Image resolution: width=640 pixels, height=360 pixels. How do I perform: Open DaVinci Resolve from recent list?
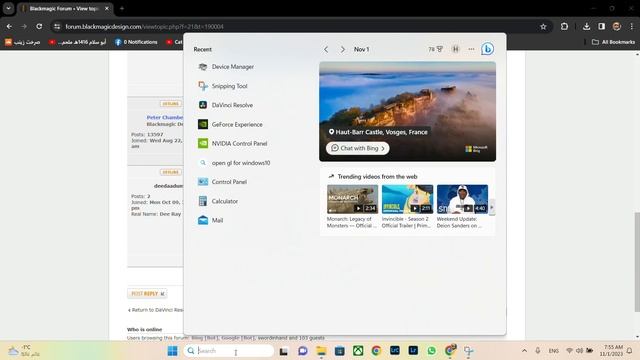[x=225, y=105]
